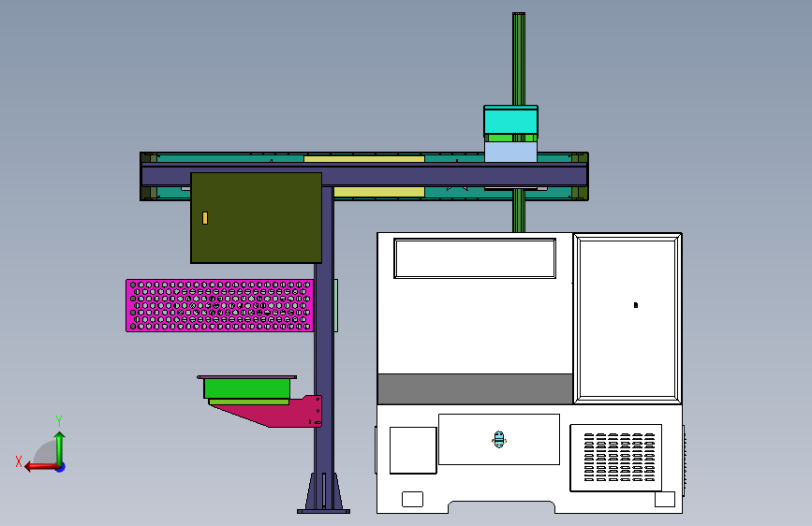This screenshot has width=812, height=526.
Task: Select the machine's right foot pad
Action: [x=665, y=499]
